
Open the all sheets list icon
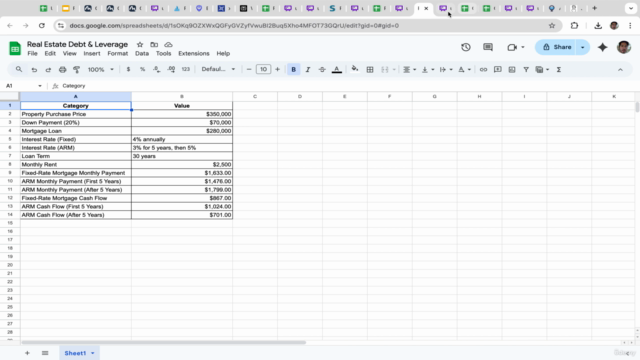45,353
